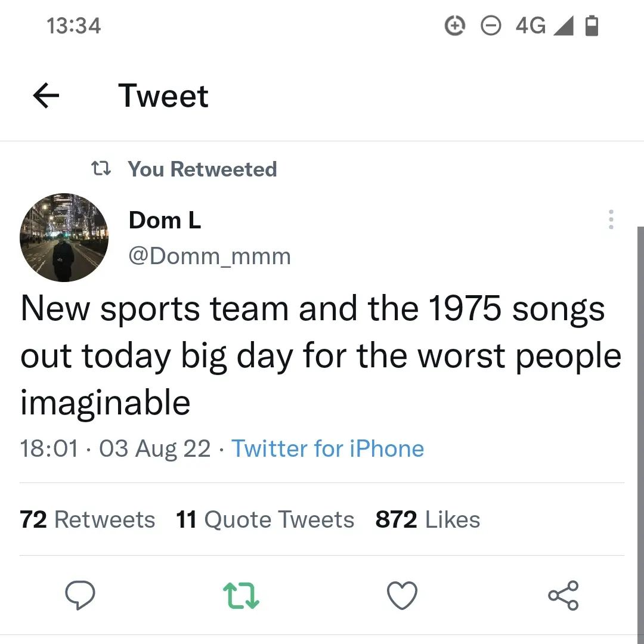The width and height of the screenshot is (644, 644).
Task: View the 72 Retweets list
Action: click(88, 519)
